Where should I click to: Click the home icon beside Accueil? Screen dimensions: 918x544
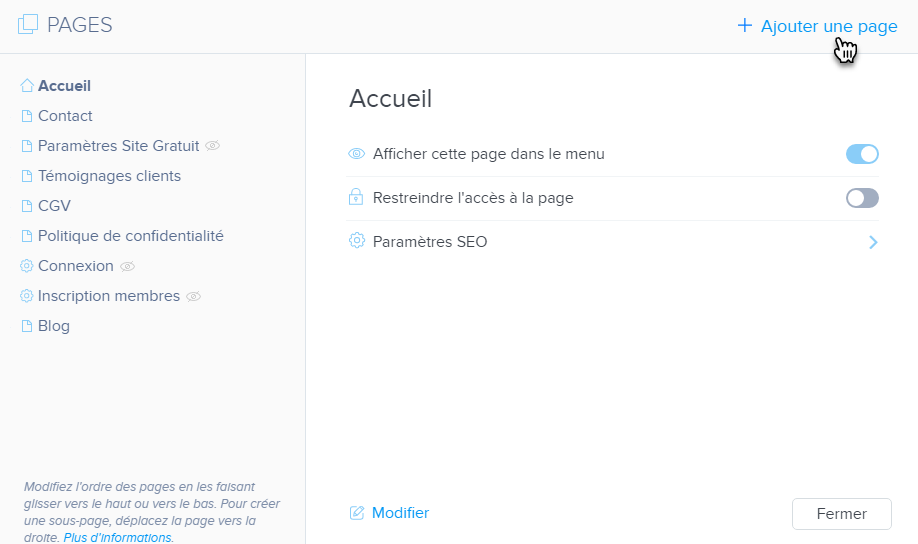(27, 86)
